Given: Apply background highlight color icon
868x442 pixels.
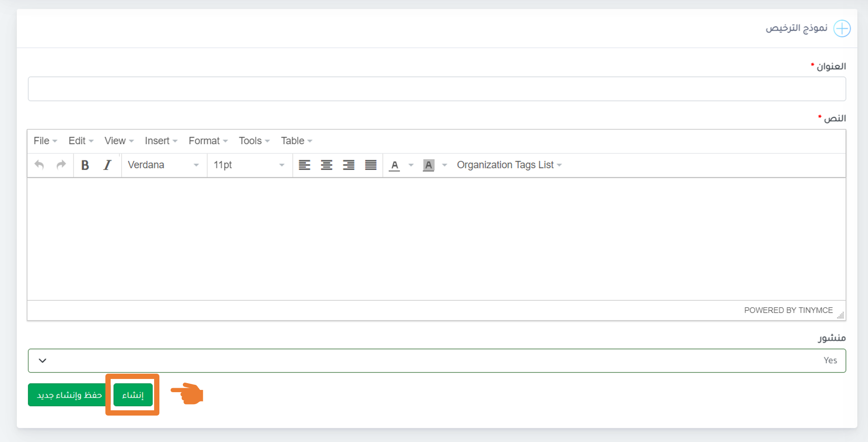Looking at the screenshot, I should 428,165.
